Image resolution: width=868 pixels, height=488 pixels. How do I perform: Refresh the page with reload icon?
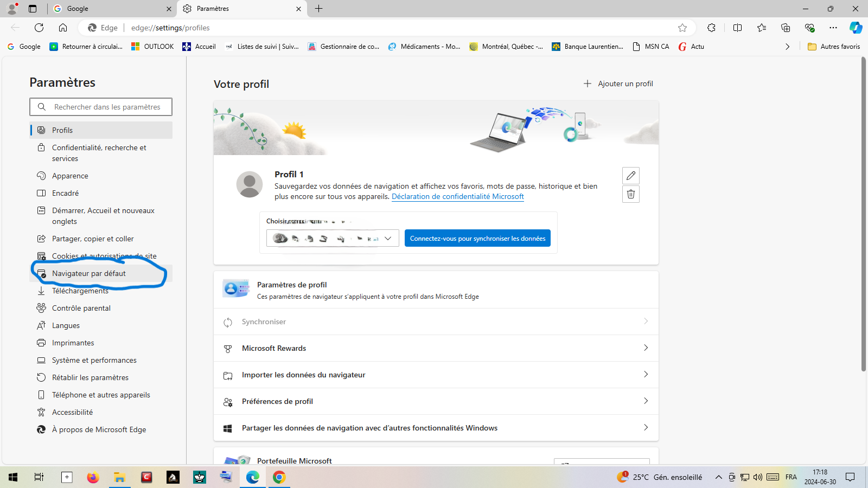pyautogui.click(x=39, y=28)
